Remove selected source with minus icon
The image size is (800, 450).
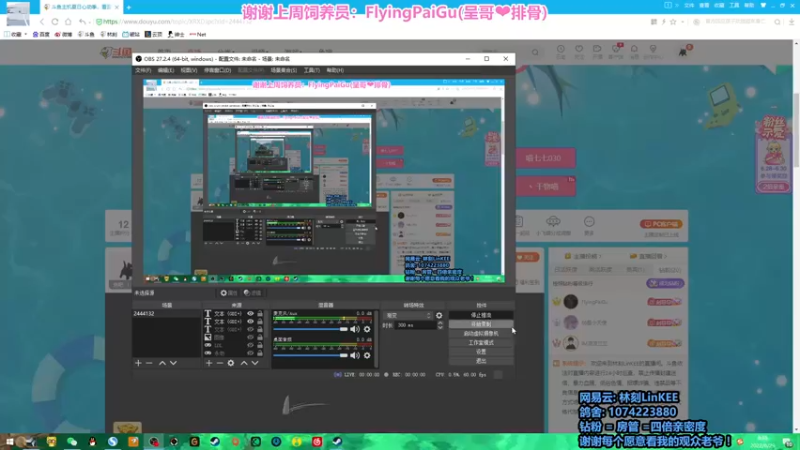tap(219, 363)
